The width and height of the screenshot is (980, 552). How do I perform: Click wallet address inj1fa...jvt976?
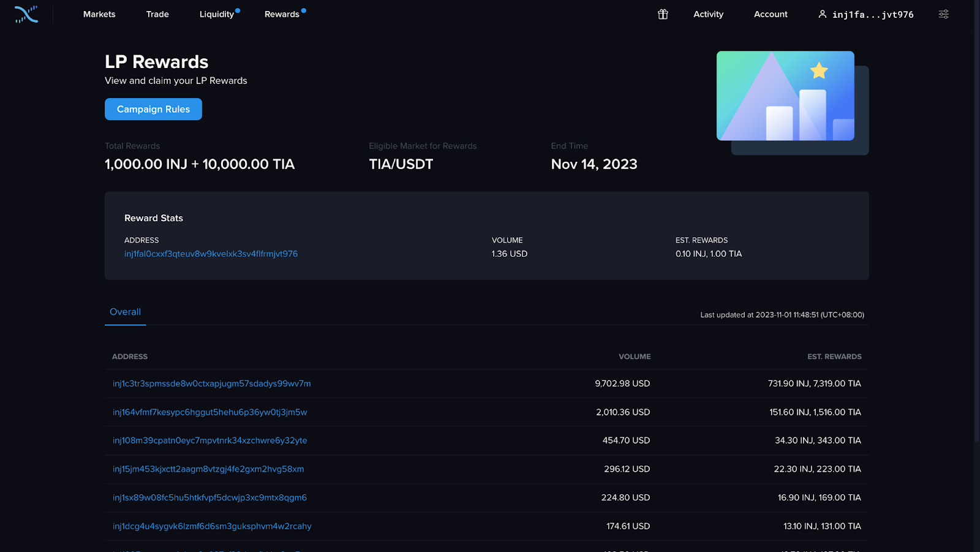(x=873, y=15)
